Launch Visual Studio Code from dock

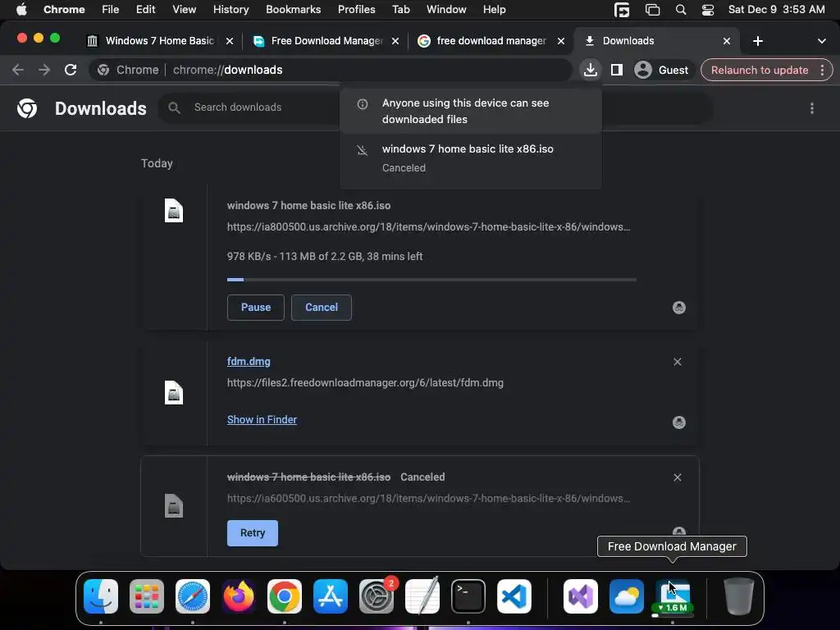(x=514, y=596)
